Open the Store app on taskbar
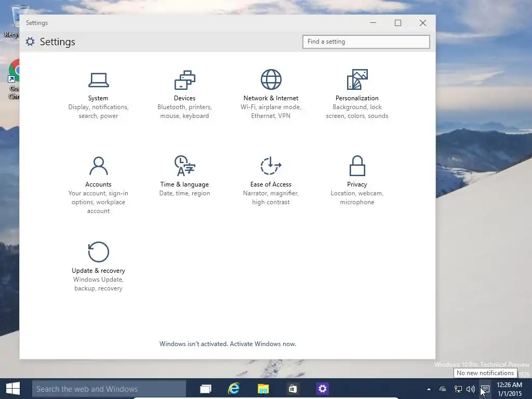 292,389
